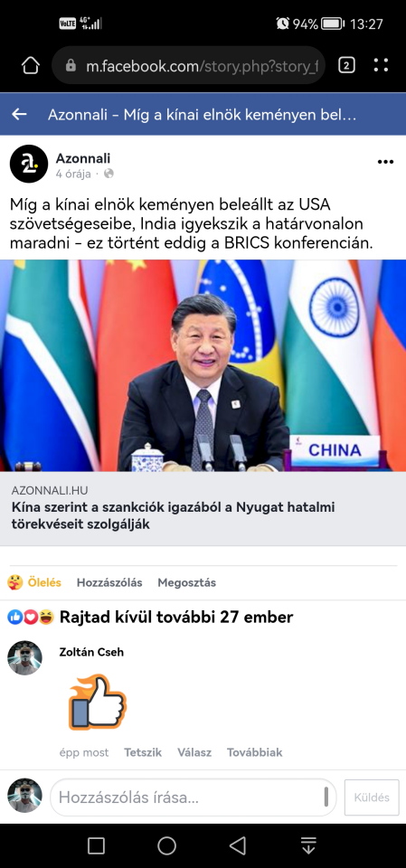Tap Hozzászólás to comment on post
406x868 pixels.
coord(109,582)
